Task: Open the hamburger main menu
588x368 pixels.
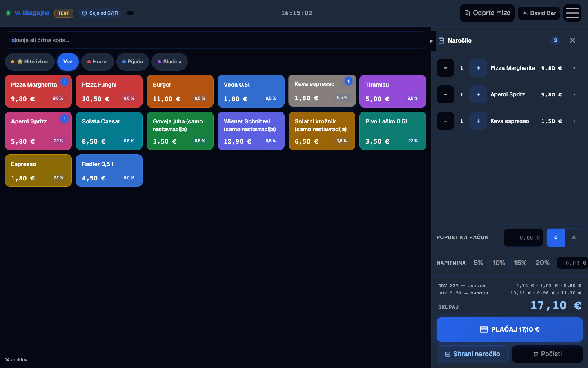Action: coord(572,13)
